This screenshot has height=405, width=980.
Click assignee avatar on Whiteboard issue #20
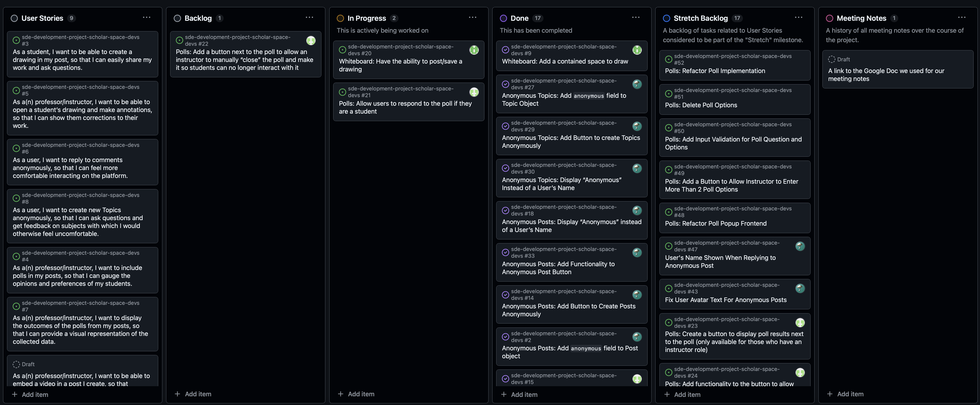[474, 50]
